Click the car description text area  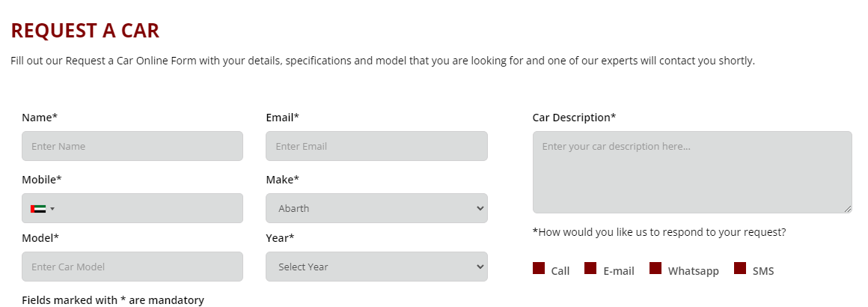(x=692, y=172)
